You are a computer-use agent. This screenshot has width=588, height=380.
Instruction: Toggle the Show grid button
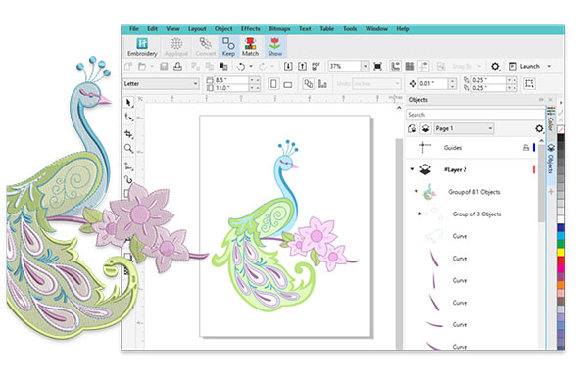pos(410,67)
